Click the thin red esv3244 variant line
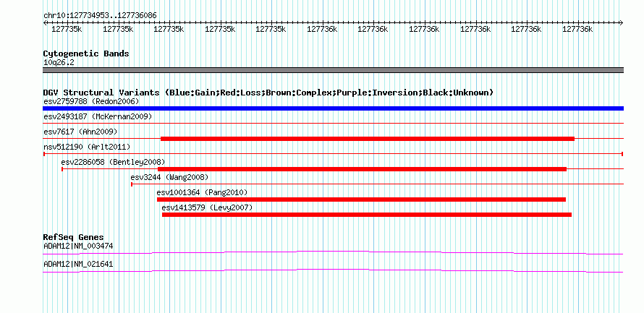 377,184
